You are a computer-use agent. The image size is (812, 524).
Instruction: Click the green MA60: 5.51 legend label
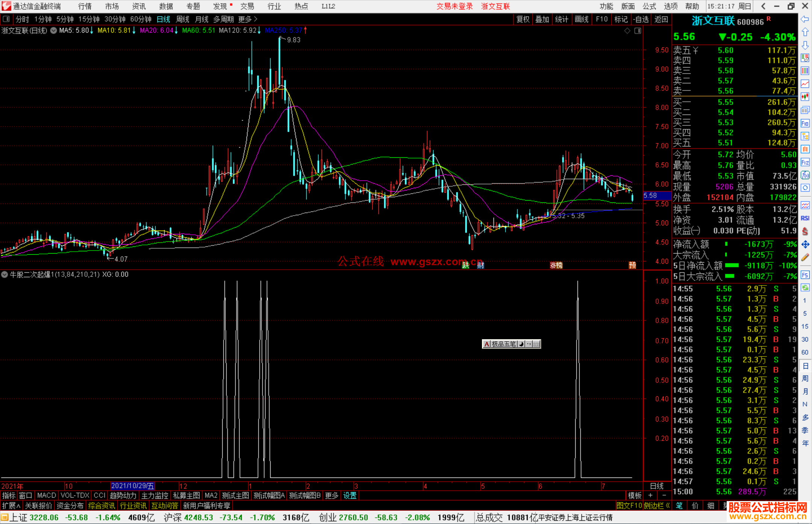[198, 30]
